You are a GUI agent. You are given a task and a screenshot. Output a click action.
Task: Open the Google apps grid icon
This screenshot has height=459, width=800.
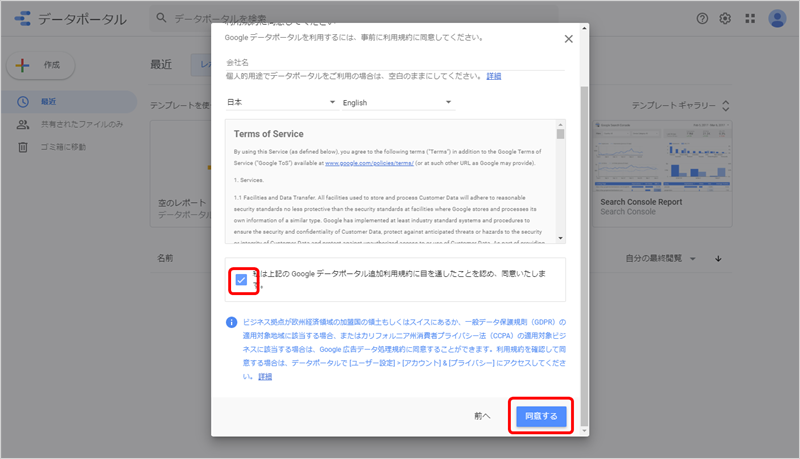[x=749, y=18]
